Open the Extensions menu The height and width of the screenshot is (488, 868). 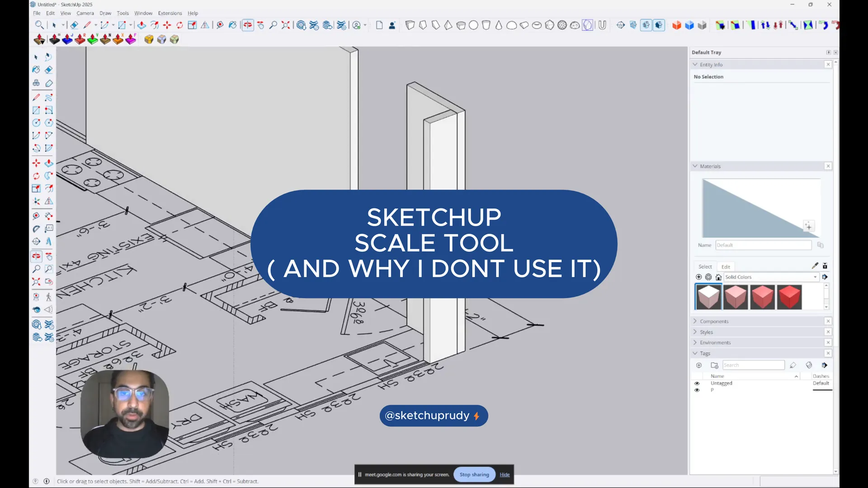coord(170,13)
